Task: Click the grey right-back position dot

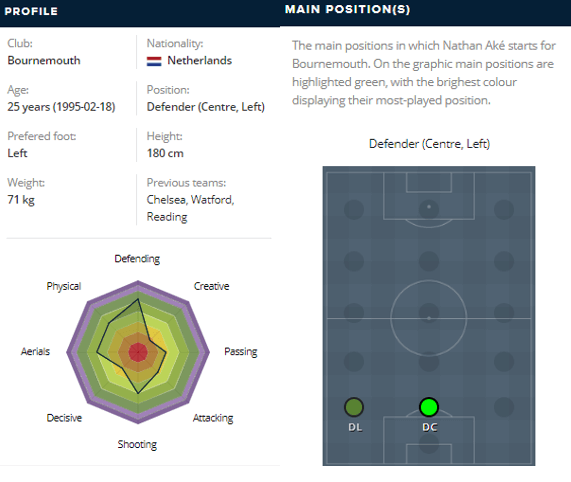Action: pos(504,407)
